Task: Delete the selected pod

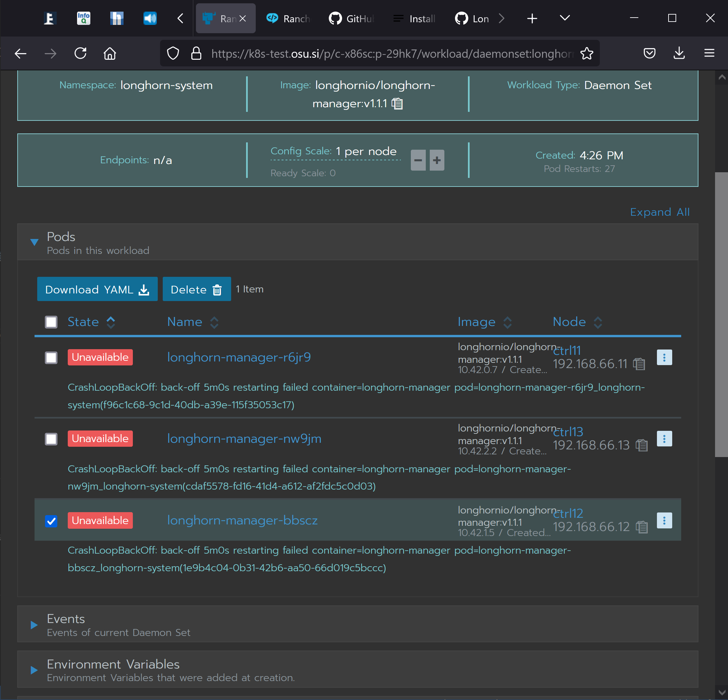Action: coord(197,289)
